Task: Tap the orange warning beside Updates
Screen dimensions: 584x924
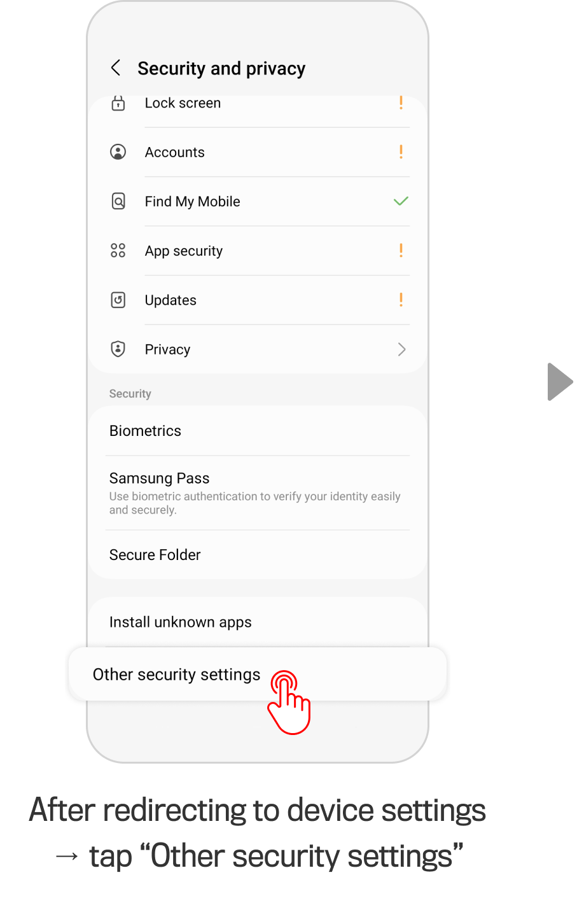Action: click(x=401, y=300)
